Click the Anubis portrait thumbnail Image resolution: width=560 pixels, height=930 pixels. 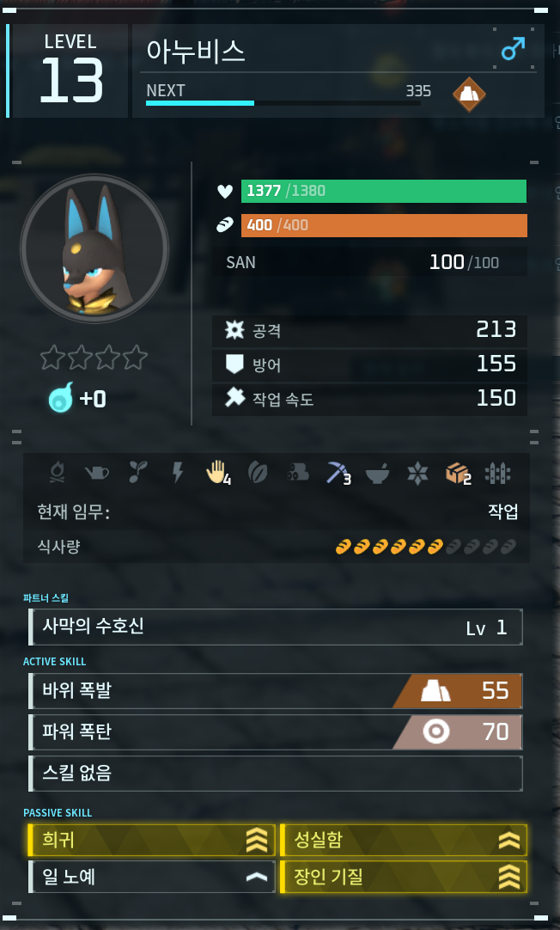[x=94, y=248]
